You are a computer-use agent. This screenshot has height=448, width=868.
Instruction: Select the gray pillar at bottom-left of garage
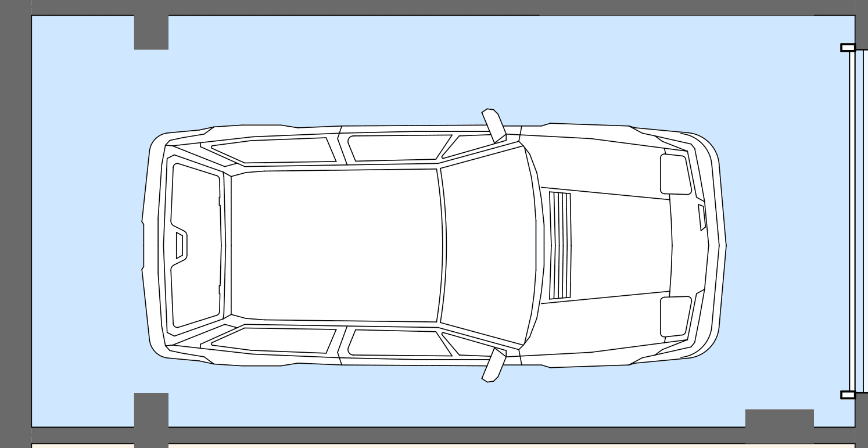click(x=151, y=410)
